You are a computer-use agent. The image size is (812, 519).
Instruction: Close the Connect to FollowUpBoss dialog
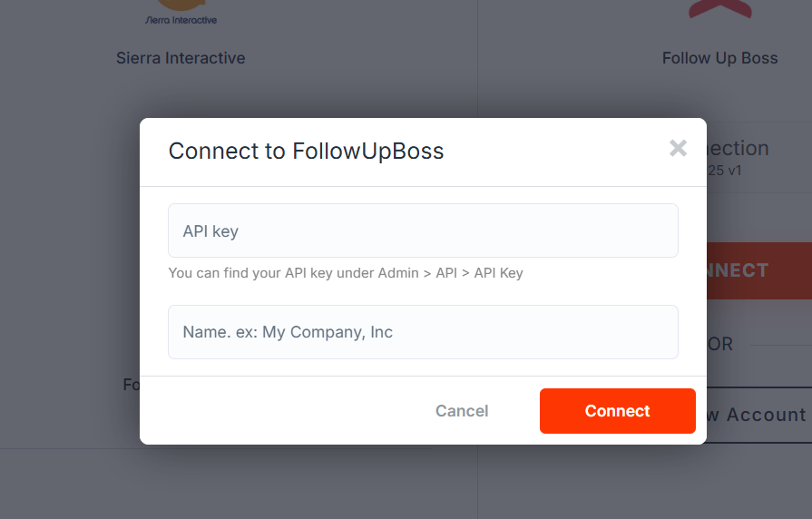[x=678, y=149]
